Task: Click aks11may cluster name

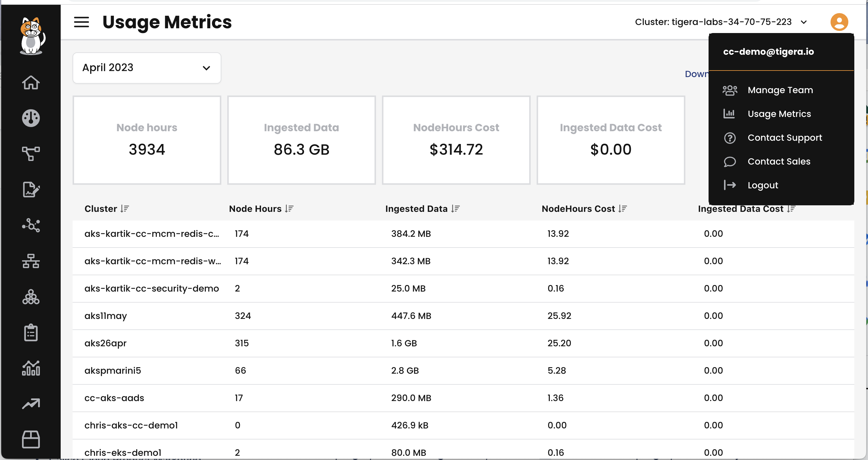Action: point(106,316)
